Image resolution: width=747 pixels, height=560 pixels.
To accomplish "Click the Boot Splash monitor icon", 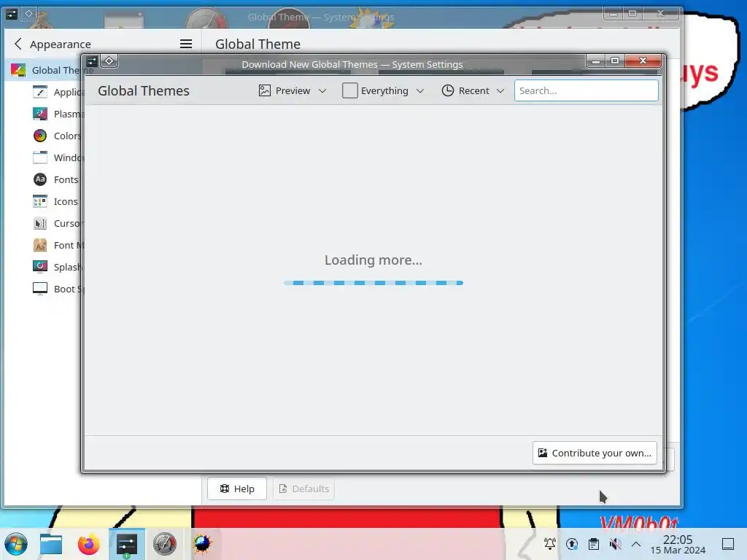I will pyautogui.click(x=40, y=289).
